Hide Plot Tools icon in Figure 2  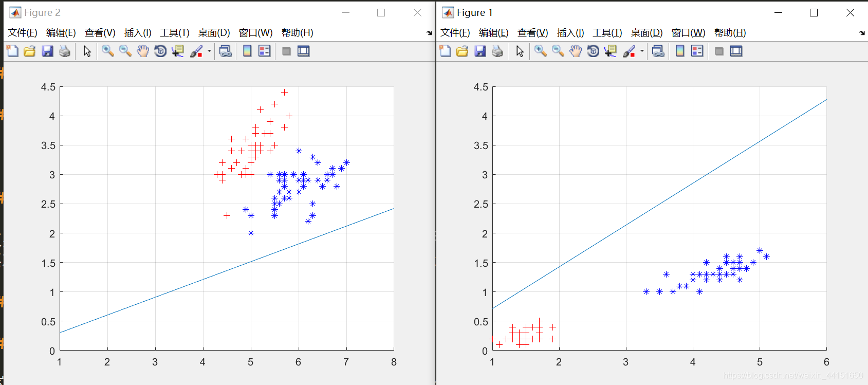coord(287,51)
